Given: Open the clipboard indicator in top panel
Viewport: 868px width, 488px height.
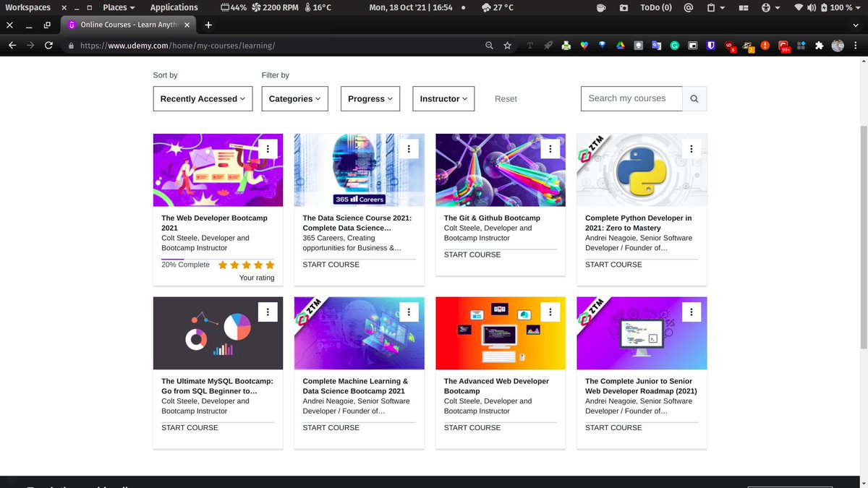Looking at the screenshot, I should point(715,7).
